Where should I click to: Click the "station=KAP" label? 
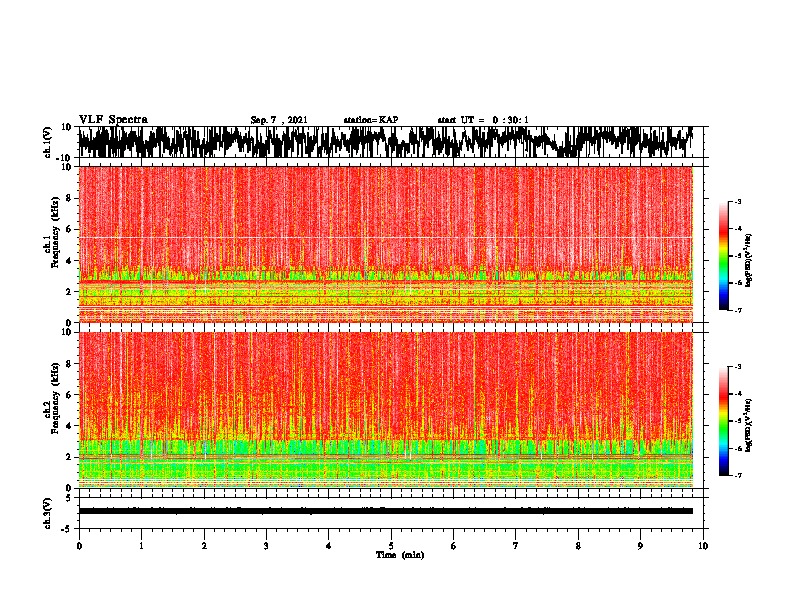tap(371, 120)
